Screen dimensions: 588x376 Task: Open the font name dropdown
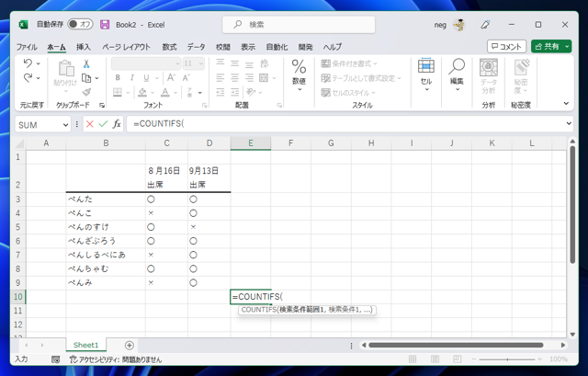pyautogui.click(x=177, y=63)
